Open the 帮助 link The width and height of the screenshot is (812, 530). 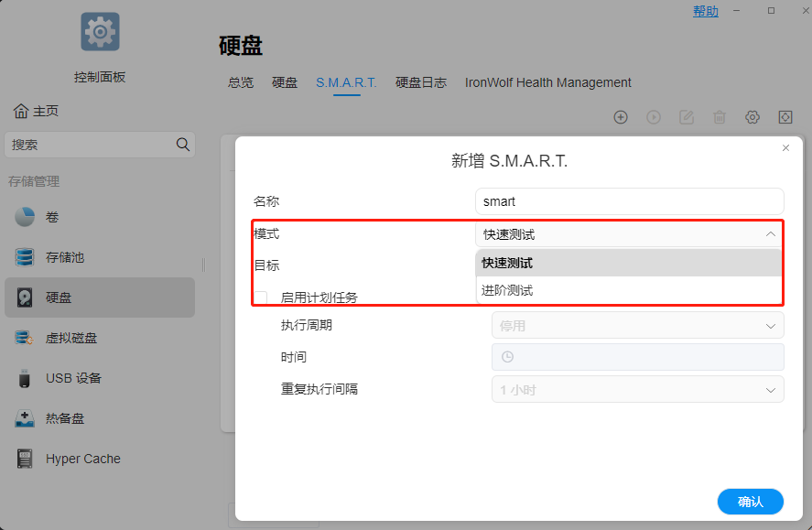click(x=705, y=11)
